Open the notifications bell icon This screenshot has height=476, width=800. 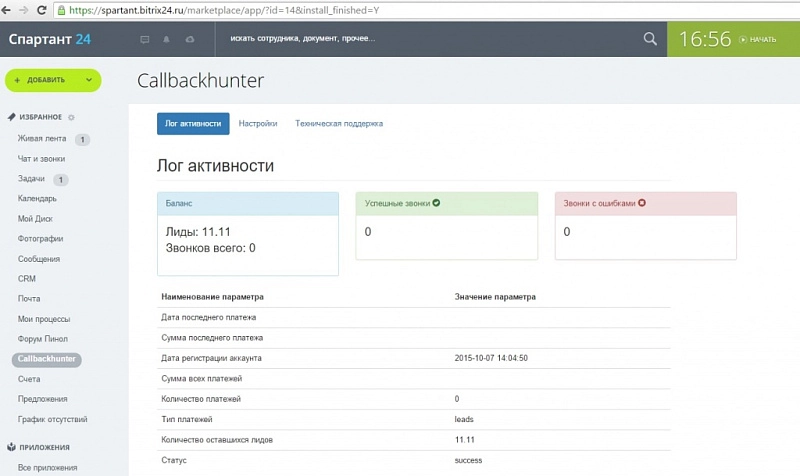(167, 40)
